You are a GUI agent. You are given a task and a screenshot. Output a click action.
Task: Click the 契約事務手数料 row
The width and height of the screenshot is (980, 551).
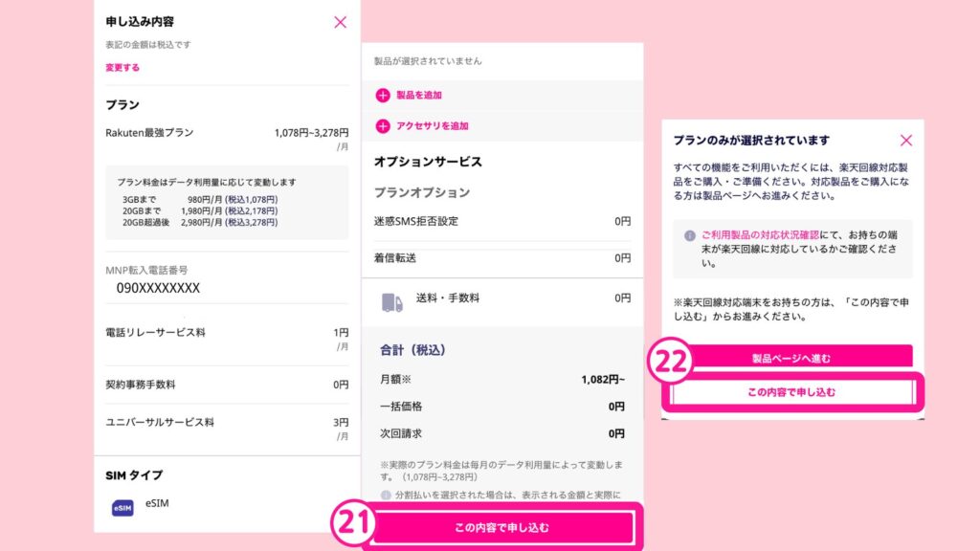coord(227,385)
